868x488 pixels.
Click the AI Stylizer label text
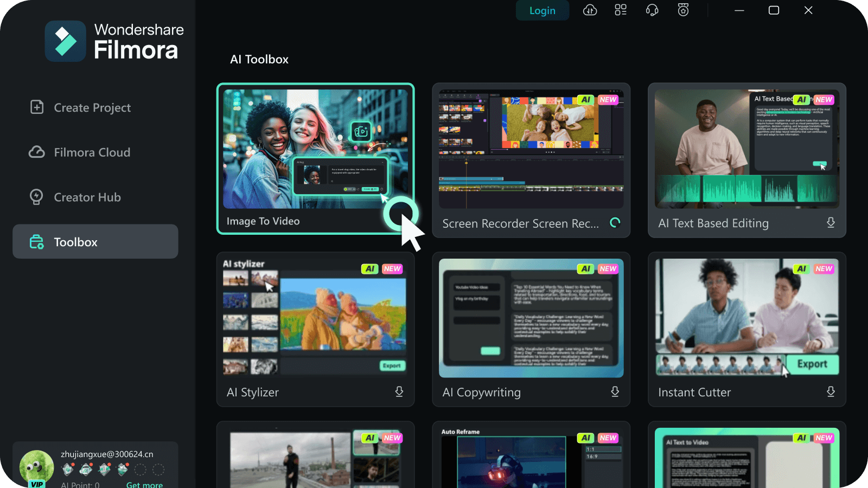253,392
